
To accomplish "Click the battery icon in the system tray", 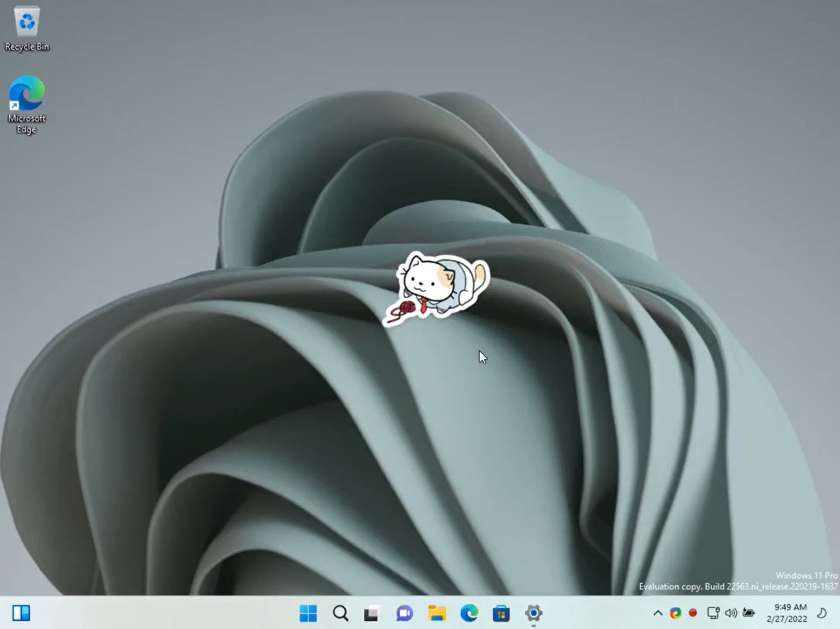I will point(749,613).
